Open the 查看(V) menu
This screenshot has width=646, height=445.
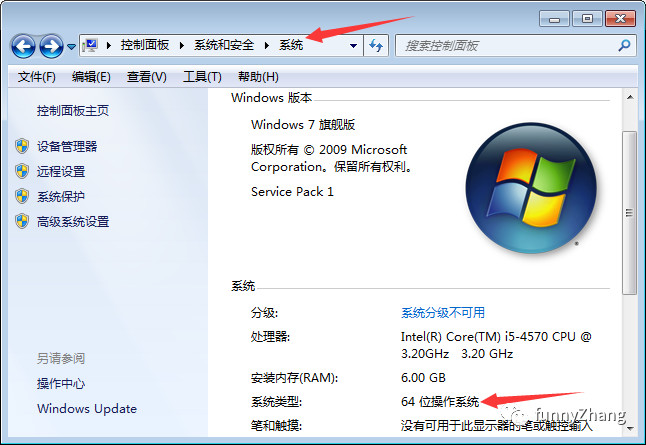click(147, 77)
